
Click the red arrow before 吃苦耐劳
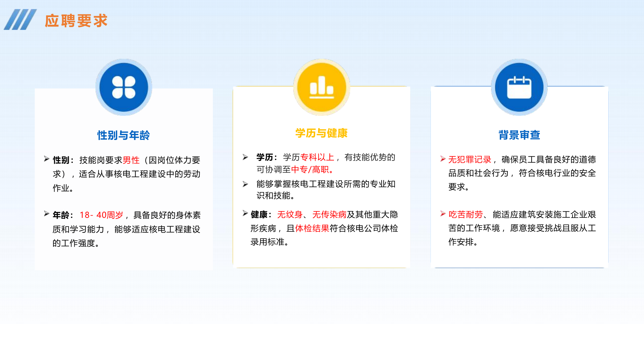(443, 213)
